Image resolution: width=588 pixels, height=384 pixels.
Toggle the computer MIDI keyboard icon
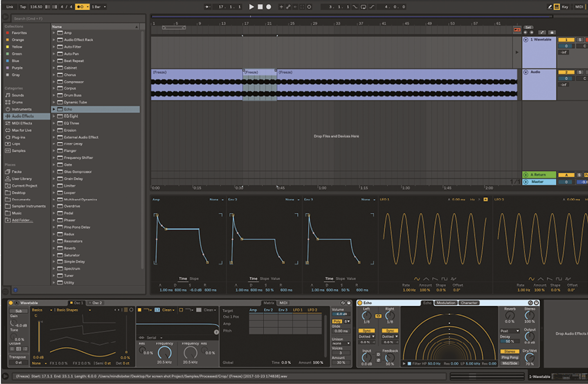point(557,7)
